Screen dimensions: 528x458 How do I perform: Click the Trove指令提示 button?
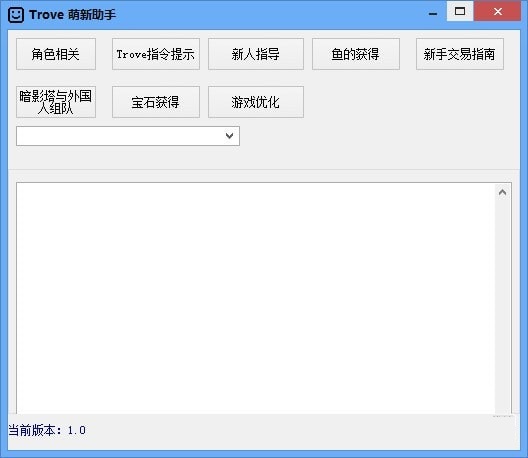tap(156, 54)
